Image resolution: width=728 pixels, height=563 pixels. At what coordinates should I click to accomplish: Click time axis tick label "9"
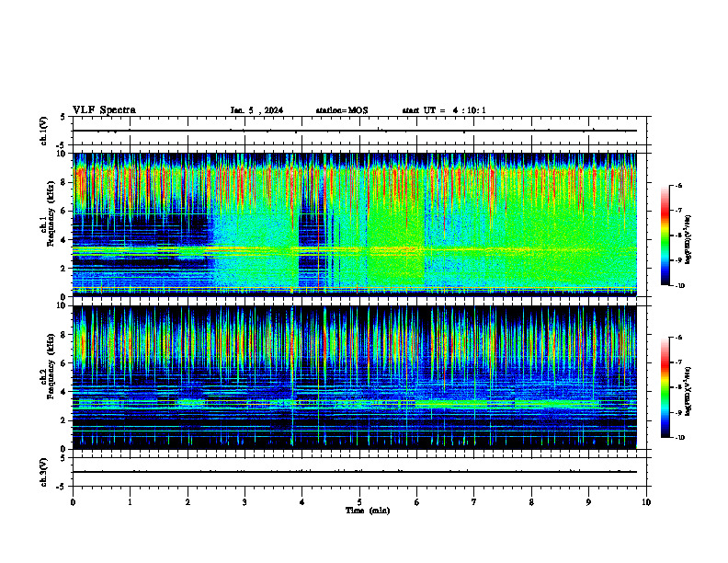[588, 502]
